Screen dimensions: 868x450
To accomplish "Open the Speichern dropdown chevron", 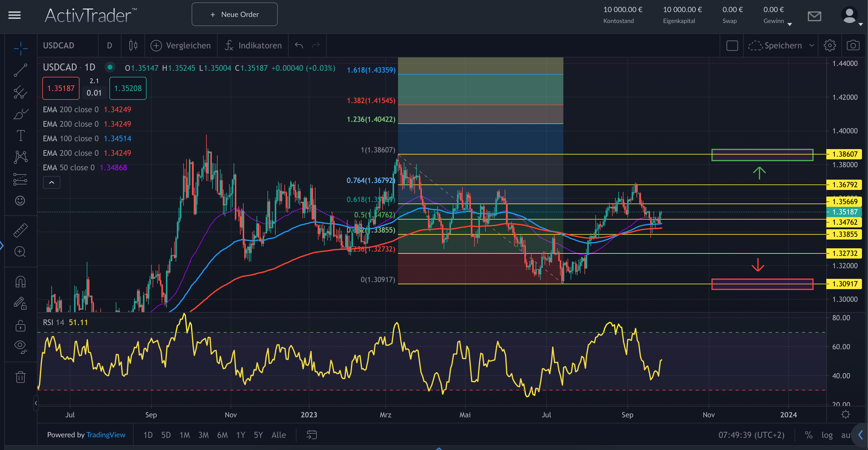I will 812,45.
